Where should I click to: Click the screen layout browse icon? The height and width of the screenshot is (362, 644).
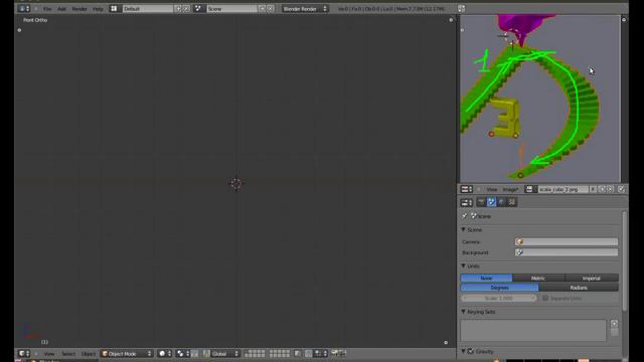[114, 9]
